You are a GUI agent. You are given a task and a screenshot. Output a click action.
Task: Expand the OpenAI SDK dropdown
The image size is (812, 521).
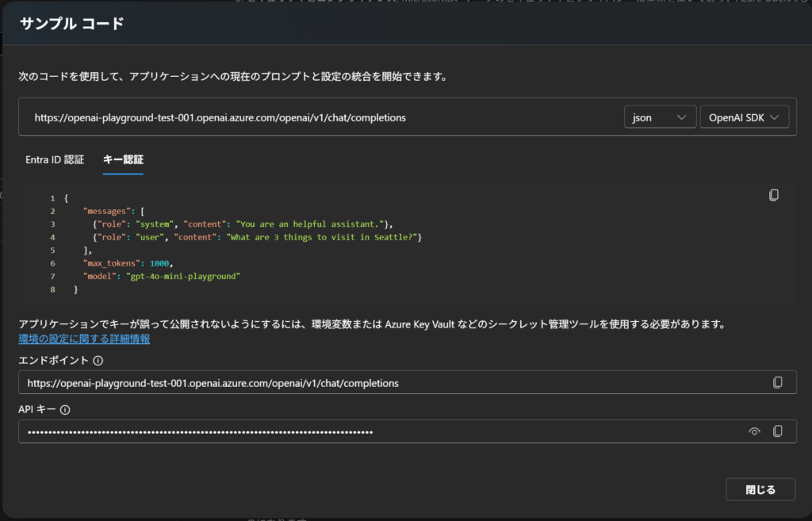(744, 117)
